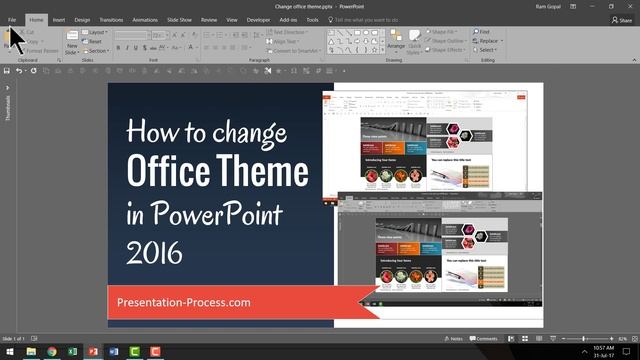Viewport: 640px width, 360px height.
Task: Apply Italic formatting
Action: tap(127, 48)
